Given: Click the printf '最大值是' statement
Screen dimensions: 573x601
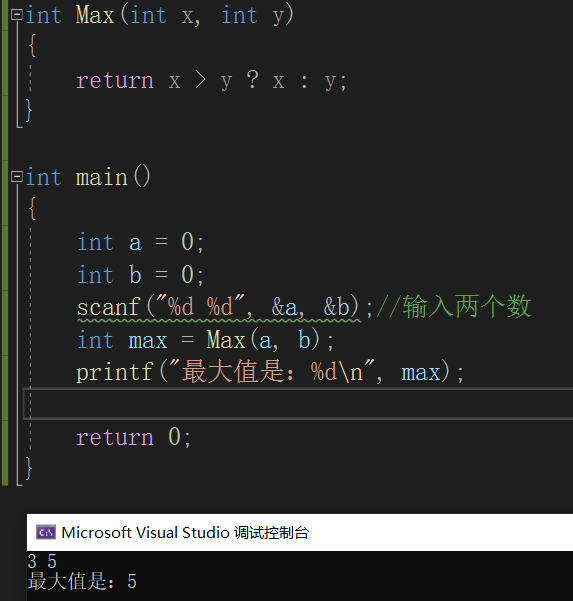Looking at the screenshot, I should (x=270, y=372).
